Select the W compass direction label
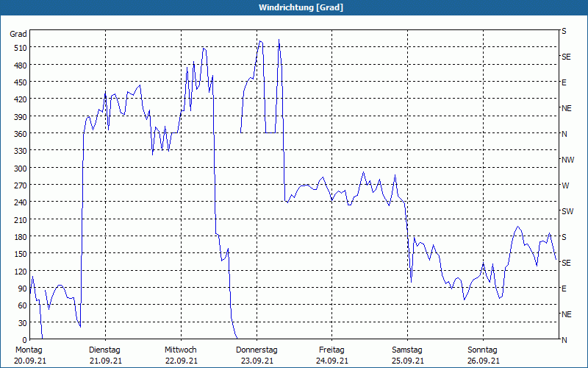588x368 pixels. (565, 185)
